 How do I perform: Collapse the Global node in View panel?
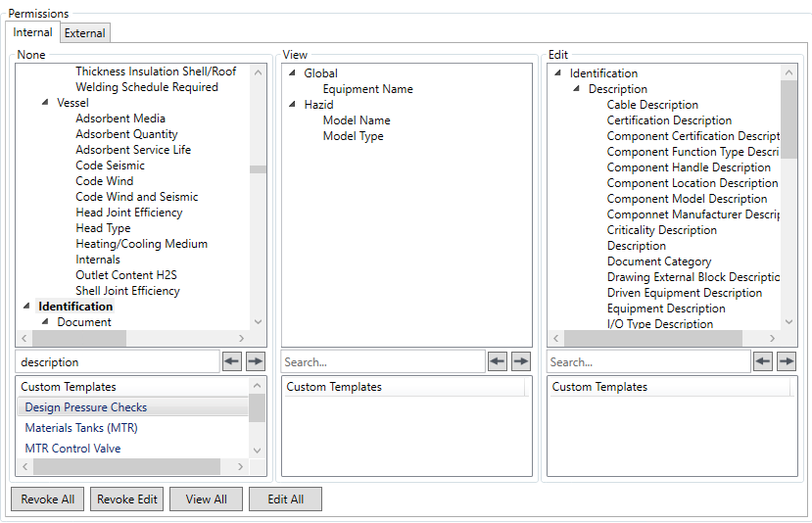point(292,73)
